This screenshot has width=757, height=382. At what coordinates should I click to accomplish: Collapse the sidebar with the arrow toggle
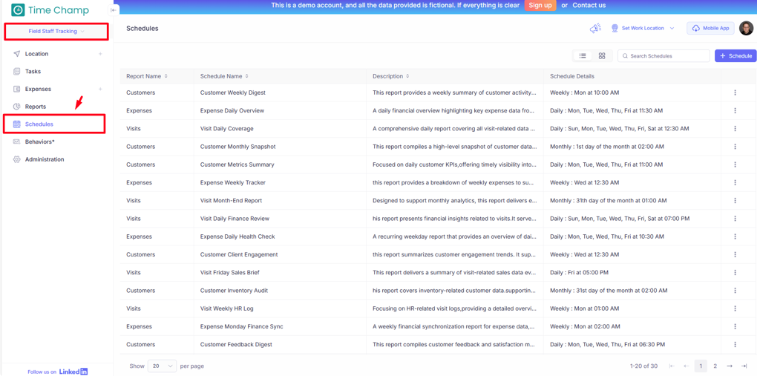click(x=113, y=10)
